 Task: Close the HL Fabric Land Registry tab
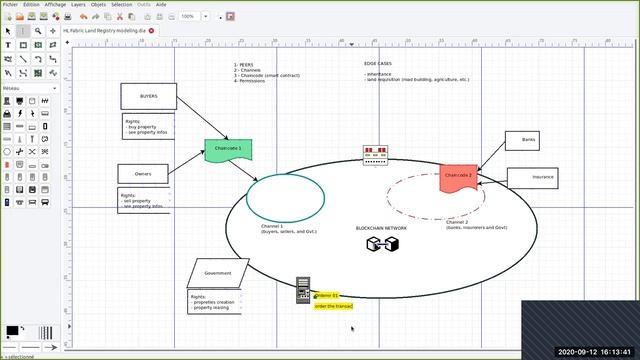tap(151, 31)
